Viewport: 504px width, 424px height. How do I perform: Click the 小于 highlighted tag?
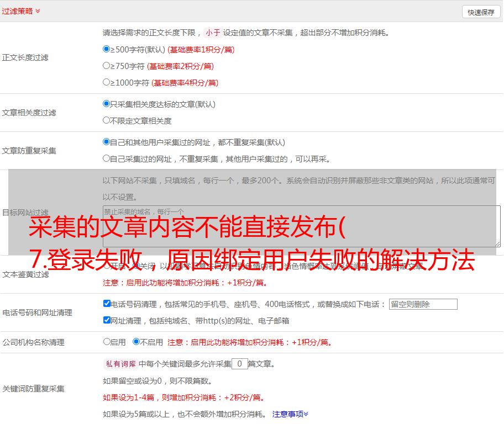tap(213, 33)
